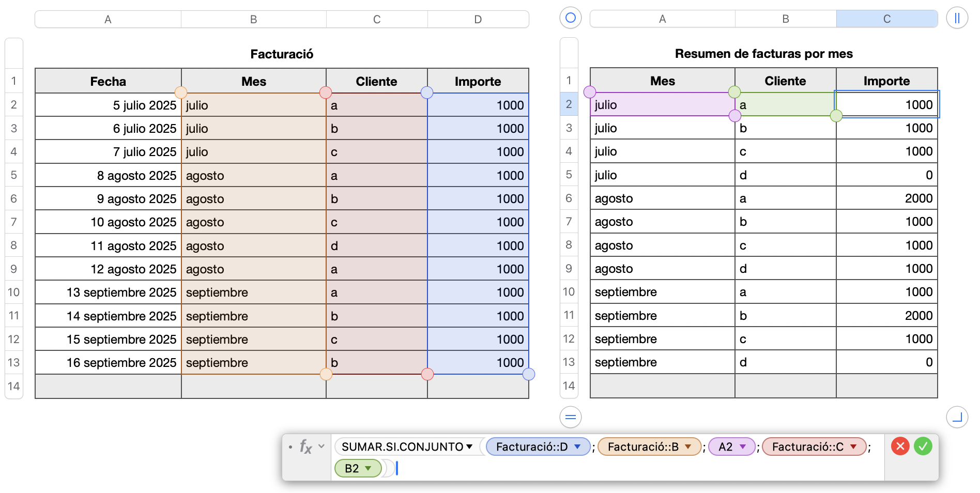Open the B2 reference token dropdown
This screenshot has width=980, height=493.
pyautogui.click(x=368, y=468)
